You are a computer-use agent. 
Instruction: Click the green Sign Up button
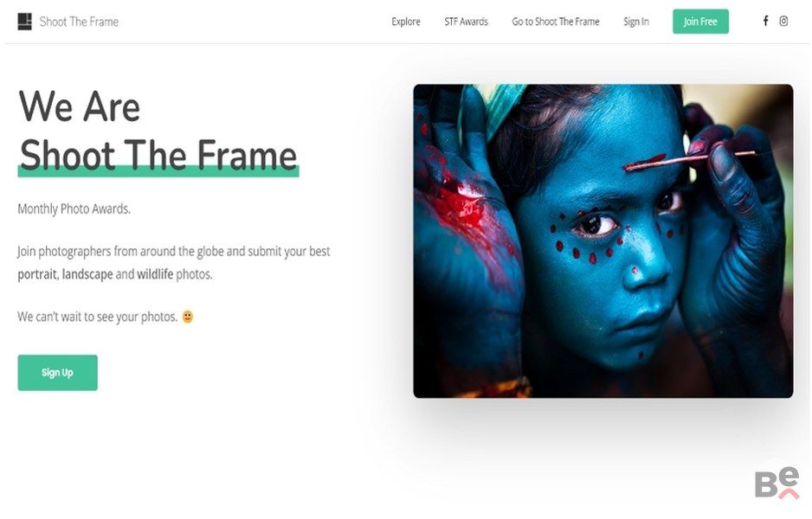pyautogui.click(x=57, y=373)
